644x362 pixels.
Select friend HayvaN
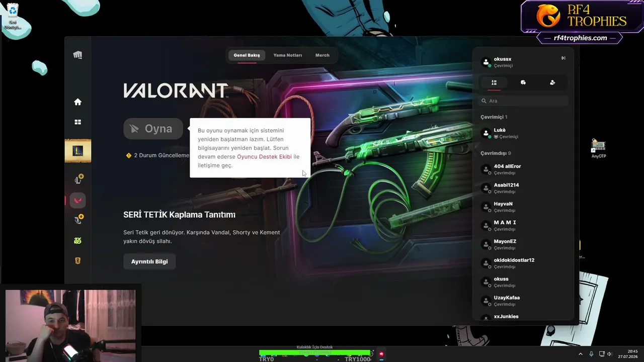tap(523, 207)
